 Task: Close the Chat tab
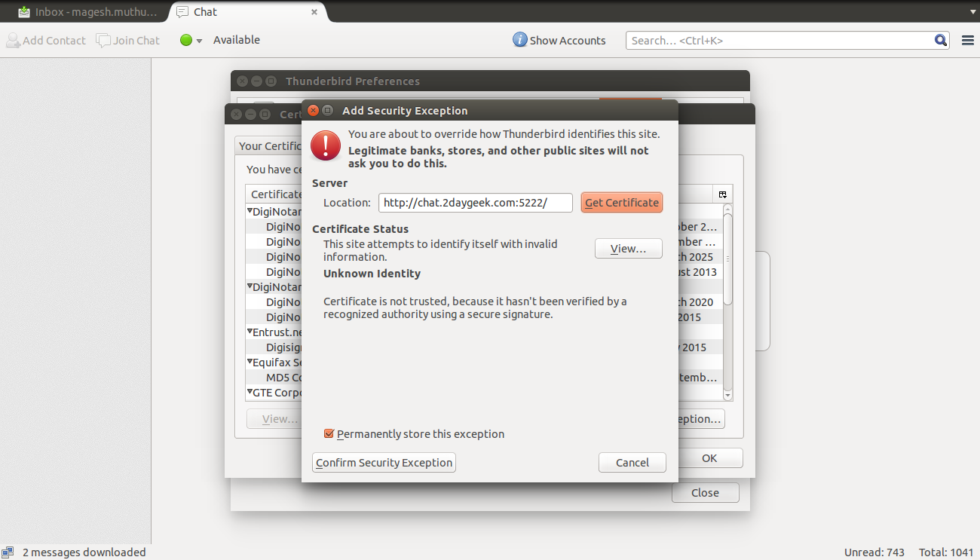click(x=314, y=12)
